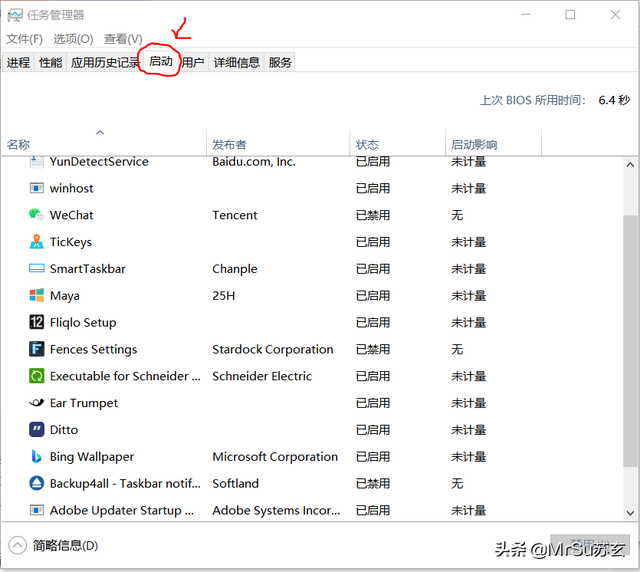640x572 pixels.
Task: Click the vertical scrollbar thumb
Action: (x=630, y=341)
